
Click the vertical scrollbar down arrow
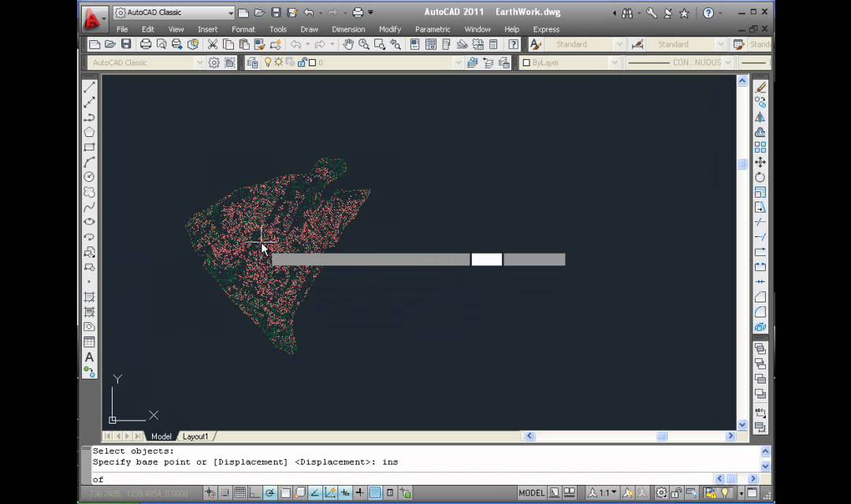(x=742, y=424)
